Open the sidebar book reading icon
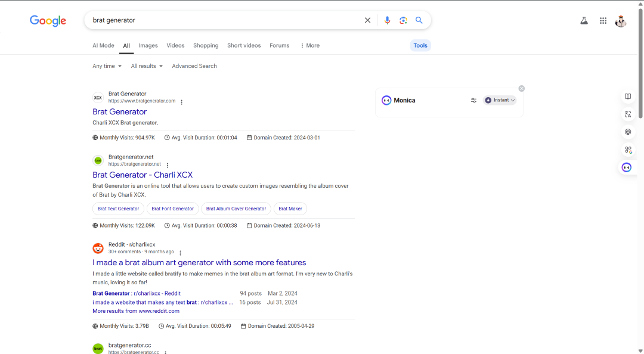This screenshot has width=644, height=354. (x=627, y=97)
